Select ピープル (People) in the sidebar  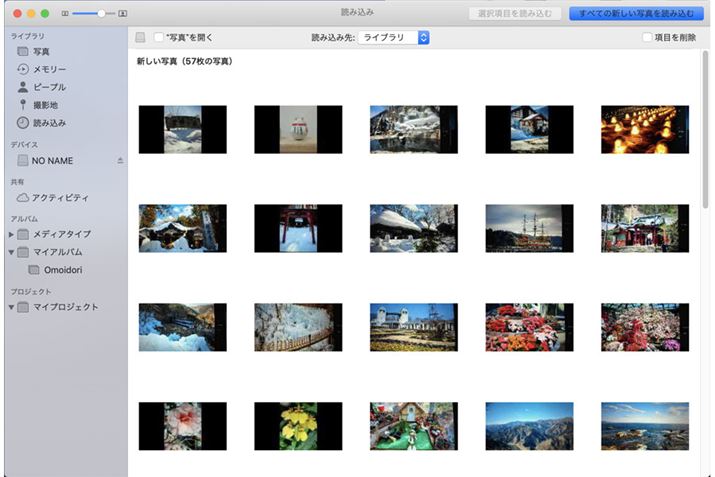tap(48, 87)
